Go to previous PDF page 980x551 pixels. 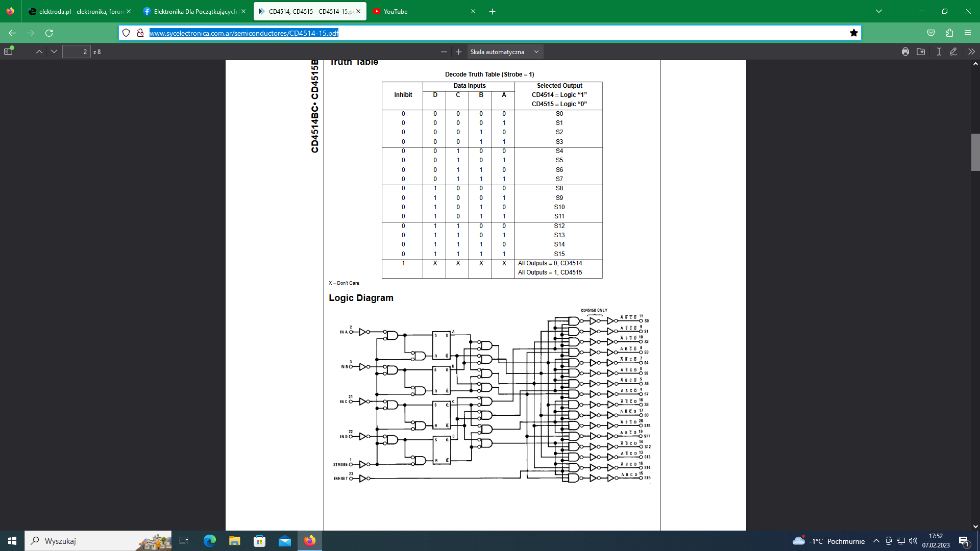(39, 52)
